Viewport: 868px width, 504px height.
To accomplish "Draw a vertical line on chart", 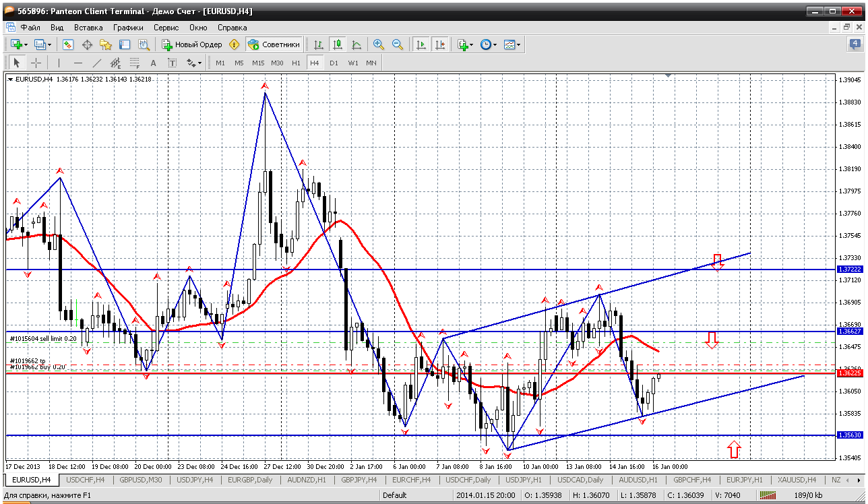I will coord(59,63).
